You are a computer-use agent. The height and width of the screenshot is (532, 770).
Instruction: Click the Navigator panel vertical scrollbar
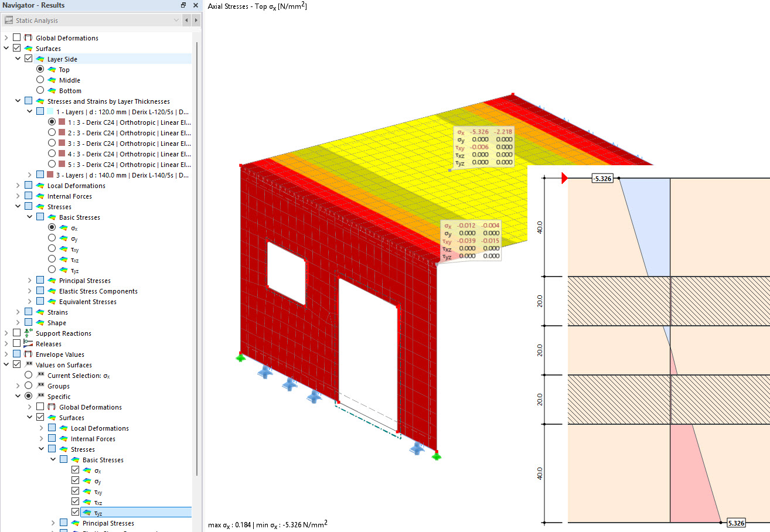pyautogui.click(x=197, y=258)
